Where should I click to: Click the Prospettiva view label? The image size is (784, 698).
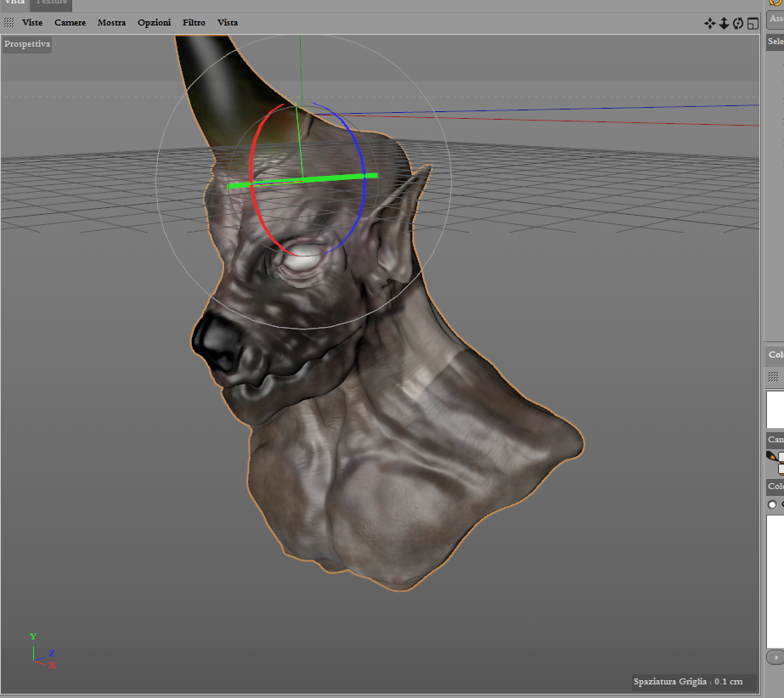click(26, 44)
